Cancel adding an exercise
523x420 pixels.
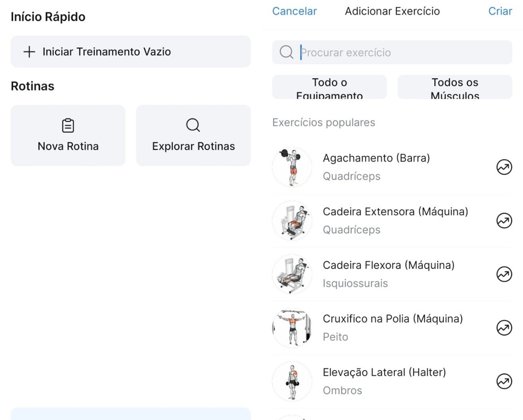pyautogui.click(x=294, y=11)
